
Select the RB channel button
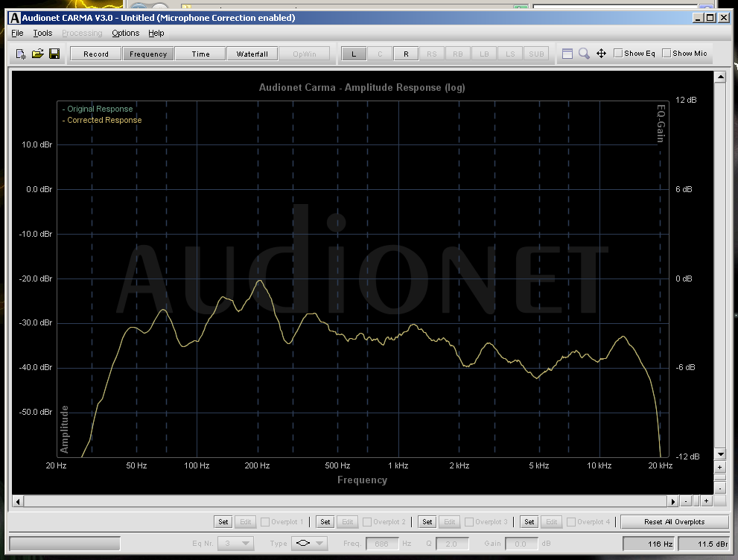coord(458,54)
